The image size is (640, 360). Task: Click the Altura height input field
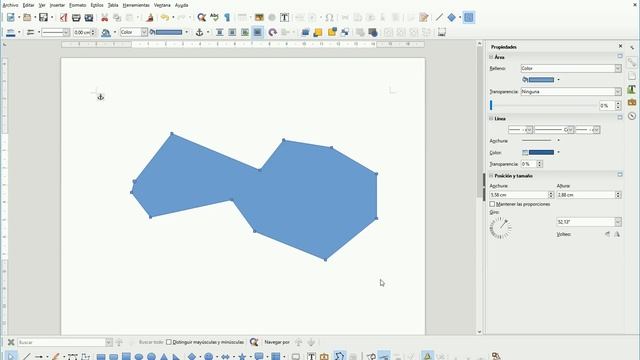(x=586, y=195)
